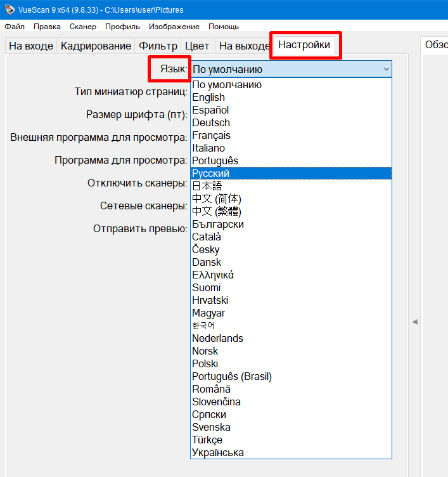The image size is (448, 477).
Task: Select Español in the language list
Action: (291, 110)
